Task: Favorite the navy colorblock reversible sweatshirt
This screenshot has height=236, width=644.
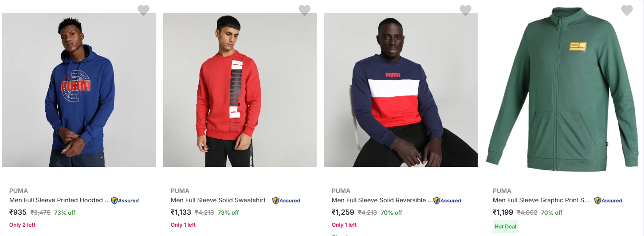Action: coord(465,10)
